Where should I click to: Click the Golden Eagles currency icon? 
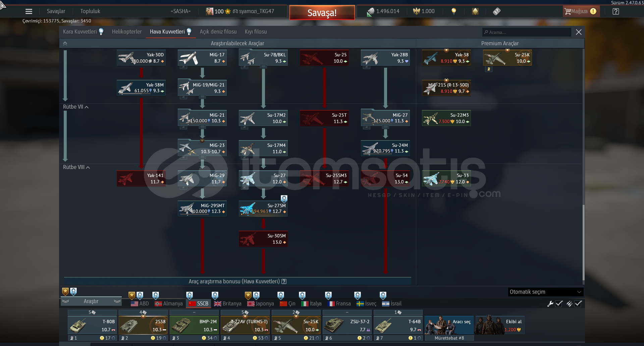[x=417, y=11]
